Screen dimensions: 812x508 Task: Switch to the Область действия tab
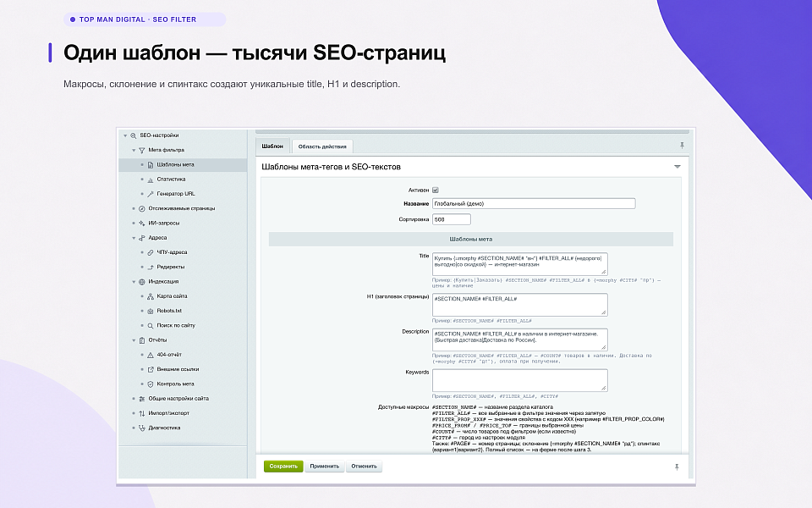(322, 146)
